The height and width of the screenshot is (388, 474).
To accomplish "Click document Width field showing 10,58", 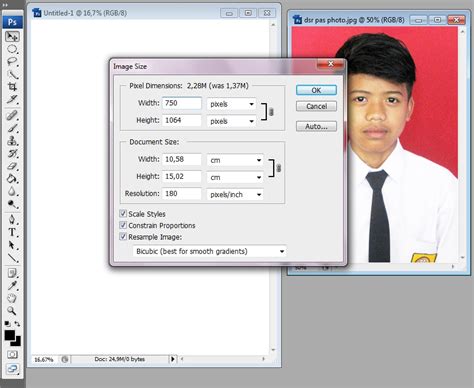I will coord(182,159).
